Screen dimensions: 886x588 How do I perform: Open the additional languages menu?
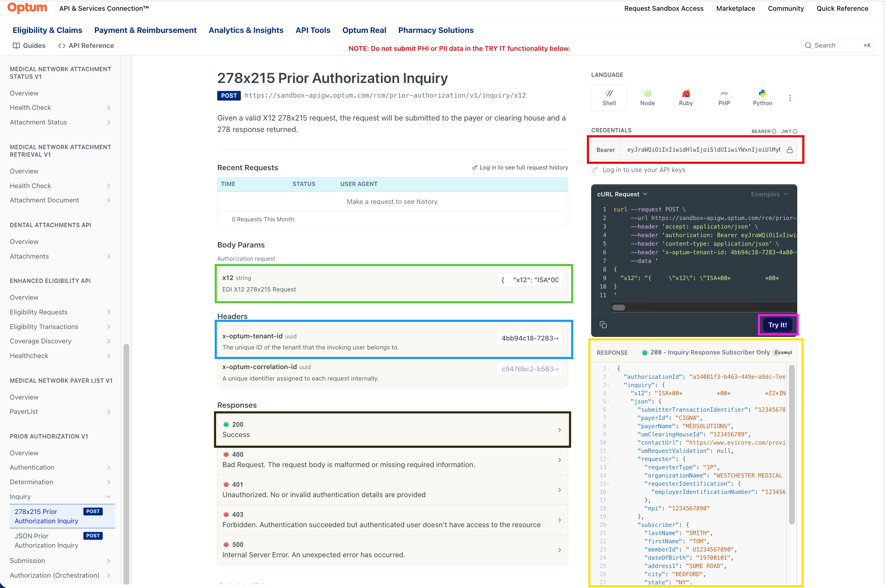pyautogui.click(x=790, y=98)
